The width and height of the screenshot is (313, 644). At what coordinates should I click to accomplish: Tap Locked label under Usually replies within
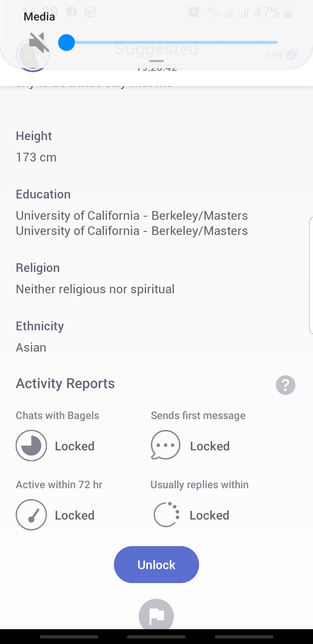(x=210, y=515)
